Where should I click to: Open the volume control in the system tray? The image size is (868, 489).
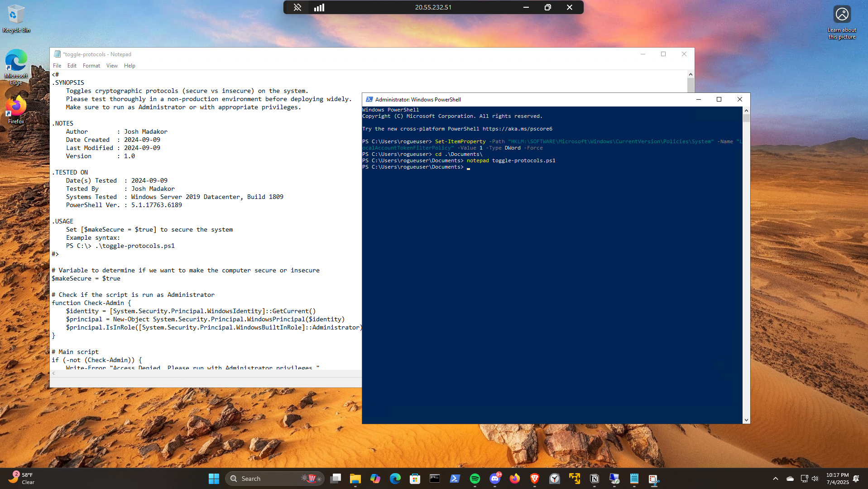[815, 479]
